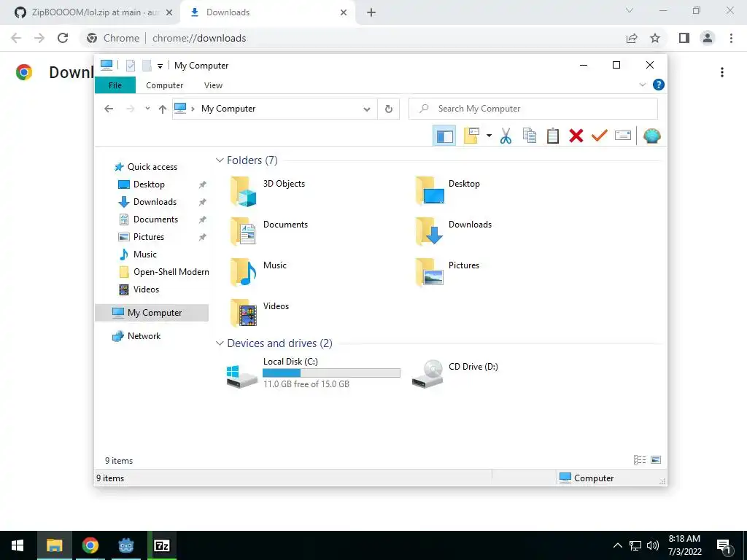Collapse the Folders (7) group
Screen dimensions: 747x560
[x=220, y=160]
